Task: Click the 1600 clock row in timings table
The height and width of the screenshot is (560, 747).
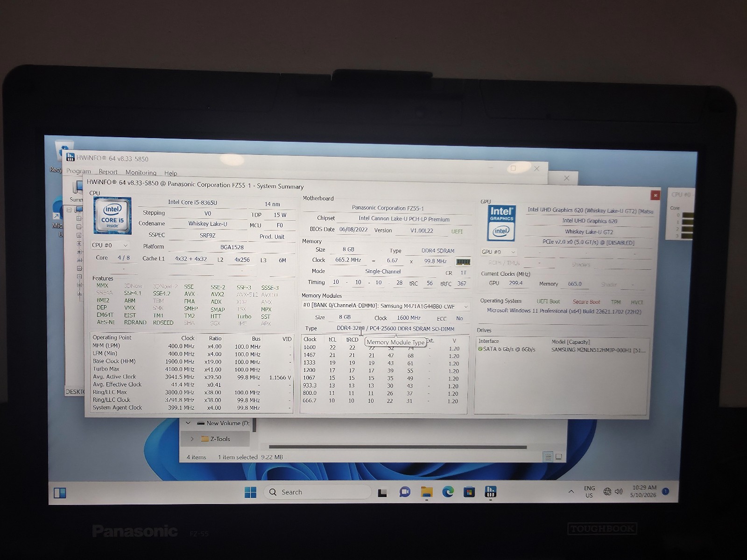Action: coord(383,348)
